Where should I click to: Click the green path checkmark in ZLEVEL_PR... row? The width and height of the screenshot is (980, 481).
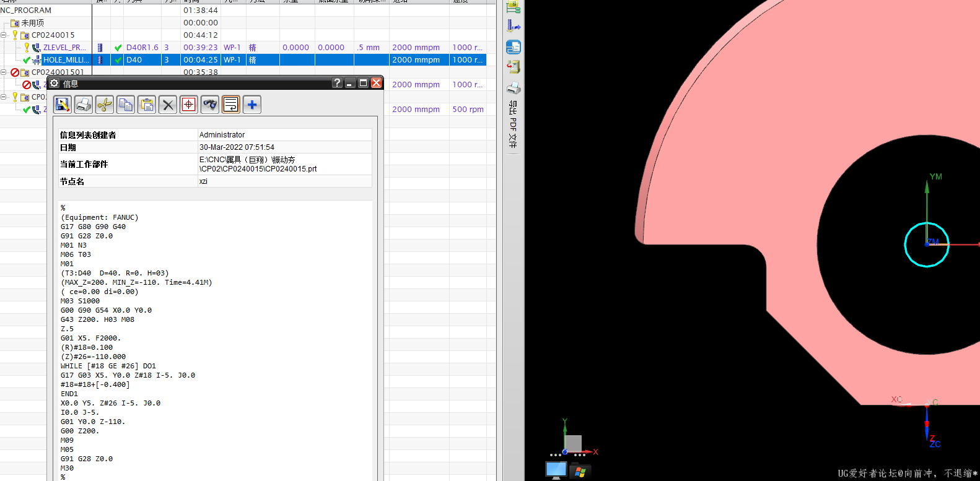coord(118,48)
